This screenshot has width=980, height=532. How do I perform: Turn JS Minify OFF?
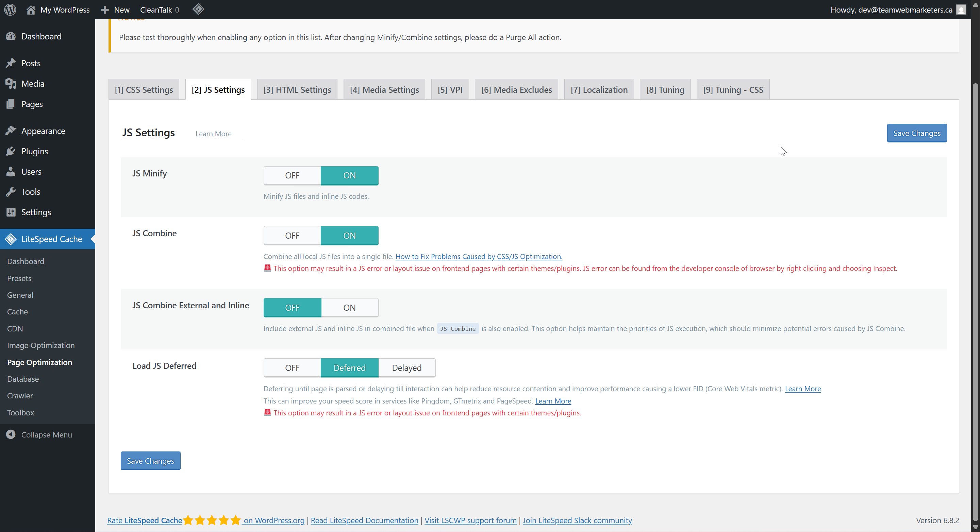point(292,175)
